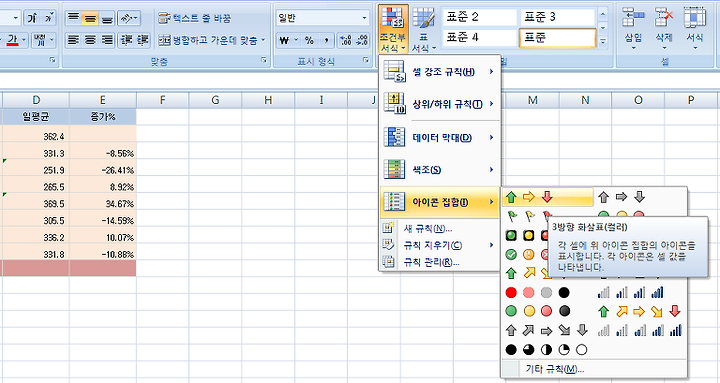720x383 pixels.
Task: Click the increase decimal places icon
Action: pyautogui.click(x=345, y=40)
